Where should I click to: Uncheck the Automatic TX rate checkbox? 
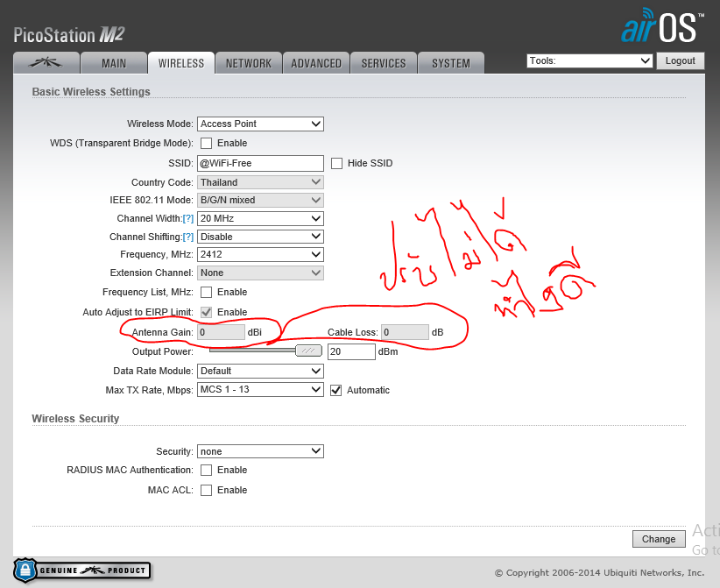[336, 391]
